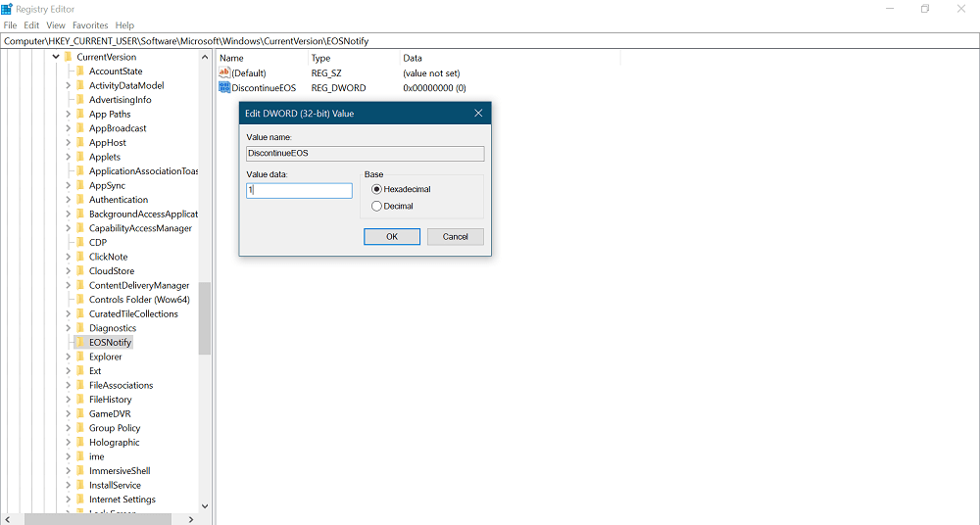This screenshot has width=980, height=525.
Task: Click the tree pane vertical scrollbar thumb
Action: pyautogui.click(x=205, y=317)
